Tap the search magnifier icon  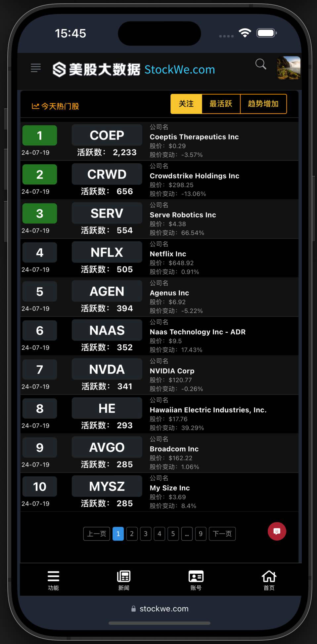261,64
